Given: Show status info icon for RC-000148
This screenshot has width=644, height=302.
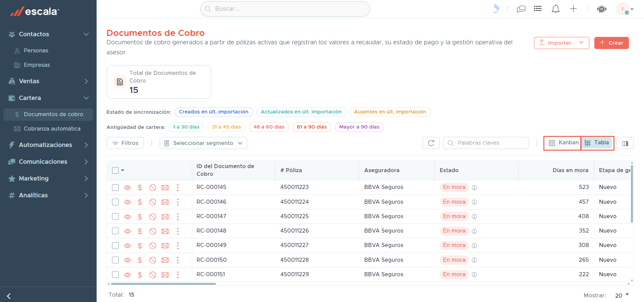Looking at the screenshot, I should point(474,231).
